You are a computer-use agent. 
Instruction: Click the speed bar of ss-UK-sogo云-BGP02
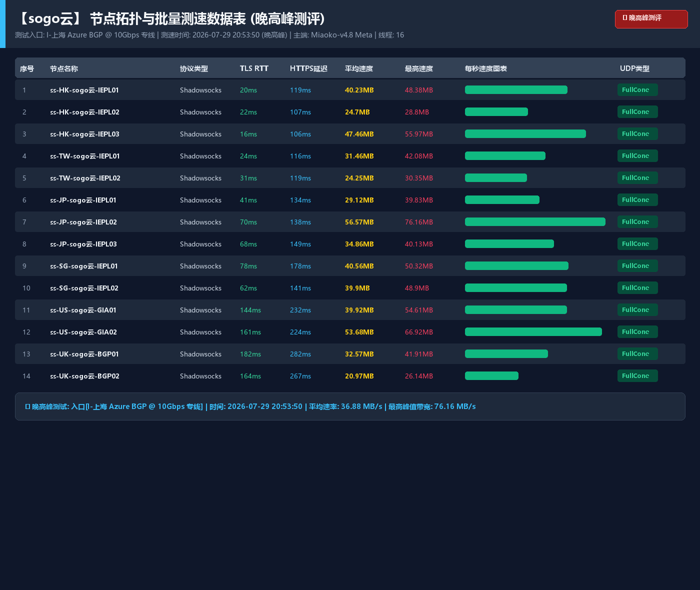click(491, 376)
